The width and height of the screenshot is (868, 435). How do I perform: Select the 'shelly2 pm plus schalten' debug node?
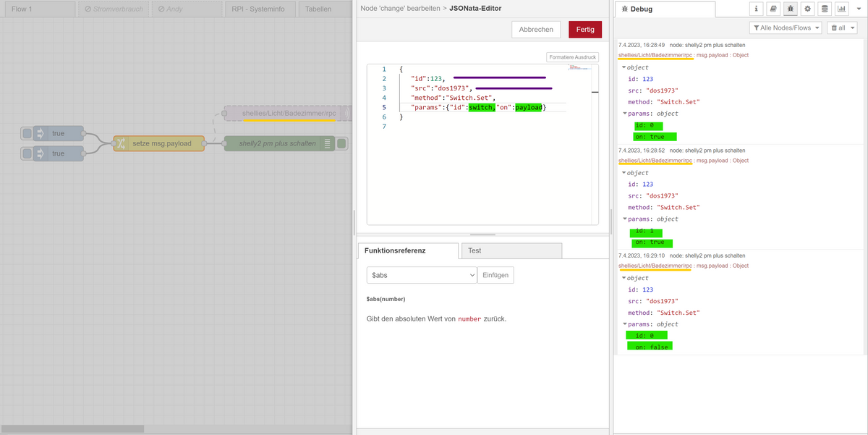pos(279,143)
